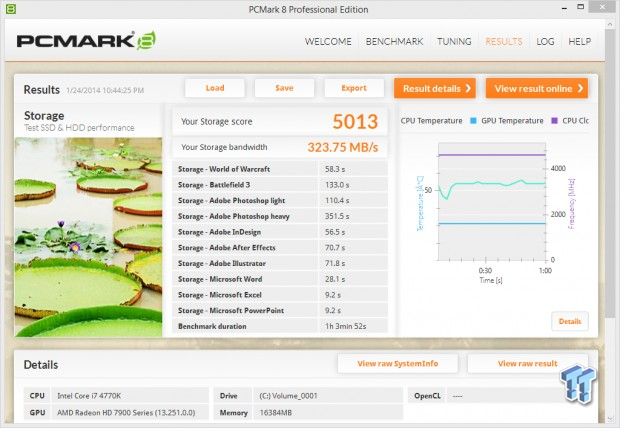
Task: Go to the TUNING tab
Action: tap(454, 42)
